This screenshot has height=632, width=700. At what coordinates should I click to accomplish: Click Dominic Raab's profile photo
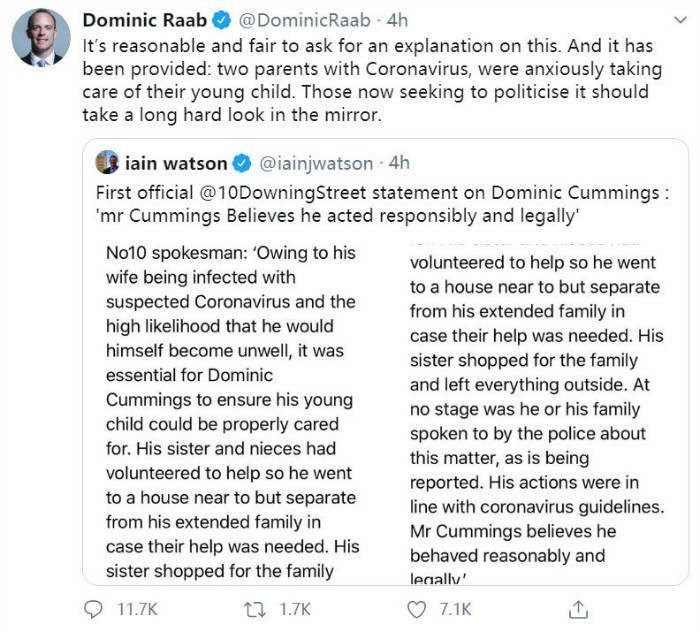click(x=40, y=42)
